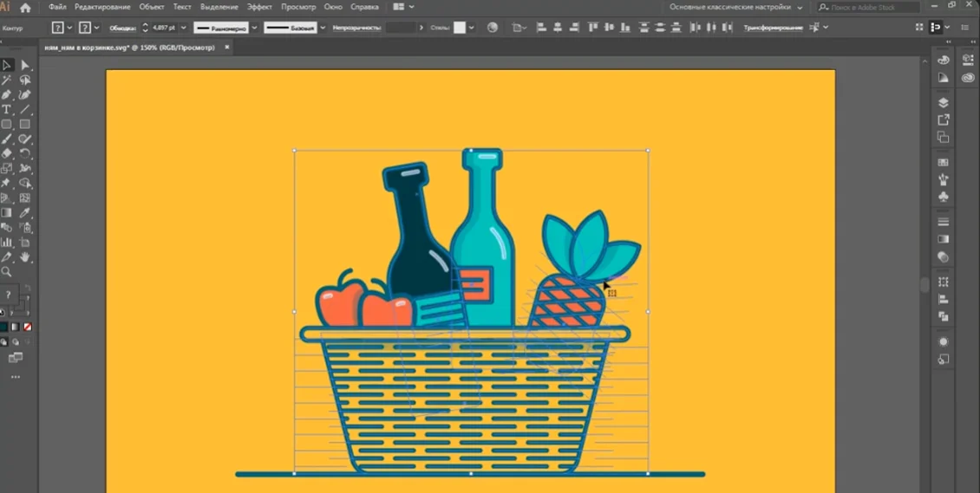Choose the Zoom magnifier tool
This screenshot has width=980, height=493.
(6, 271)
